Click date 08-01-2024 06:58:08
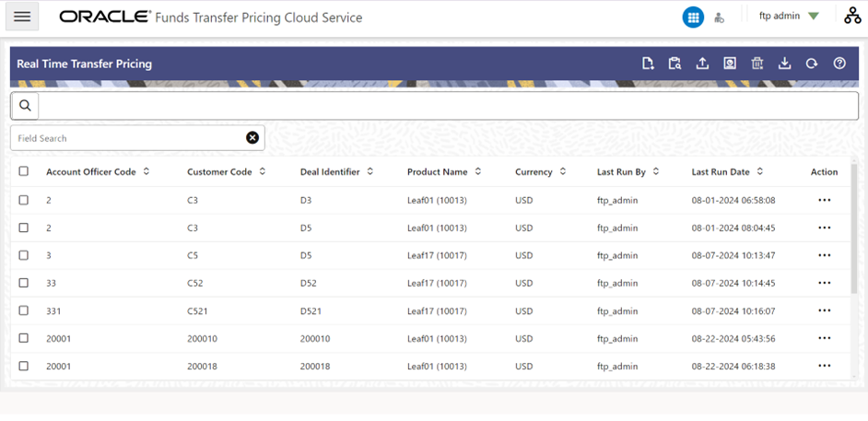Image resolution: width=868 pixels, height=421 pixels. pyautogui.click(x=733, y=200)
